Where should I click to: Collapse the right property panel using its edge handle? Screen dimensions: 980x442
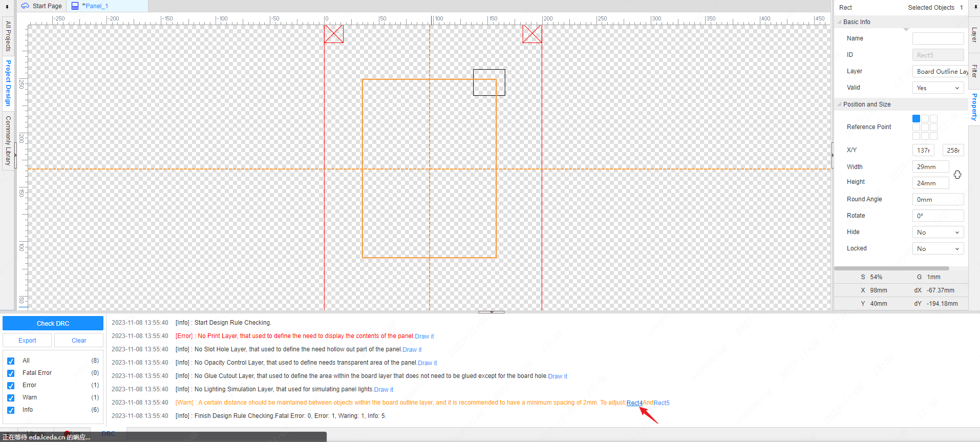coord(833,156)
